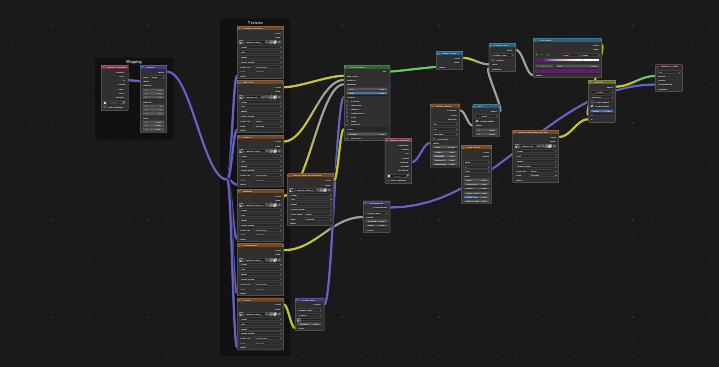Click the blue Factor slider on Mix node
The height and width of the screenshot is (367, 719).
point(602,111)
